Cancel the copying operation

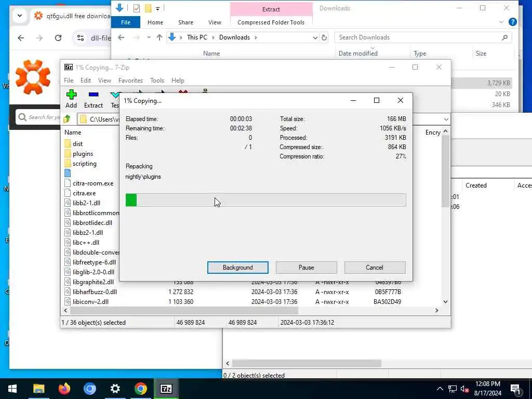pos(375,268)
